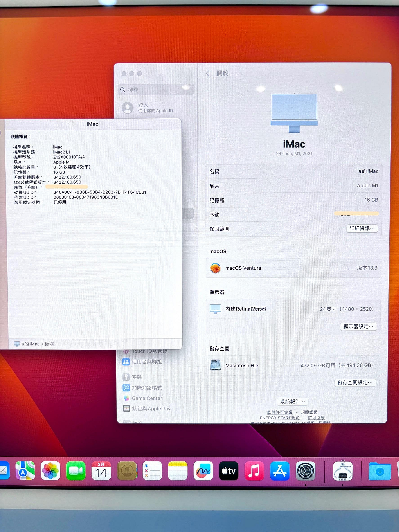Open the Calendar icon showing 14
This screenshot has height=532, width=399.
[x=101, y=471]
